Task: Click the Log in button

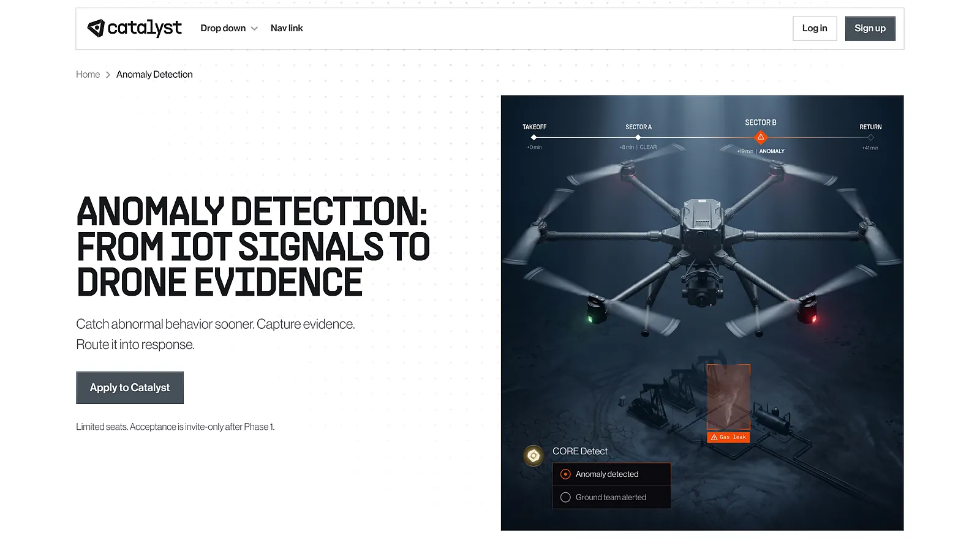Action: tap(815, 28)
